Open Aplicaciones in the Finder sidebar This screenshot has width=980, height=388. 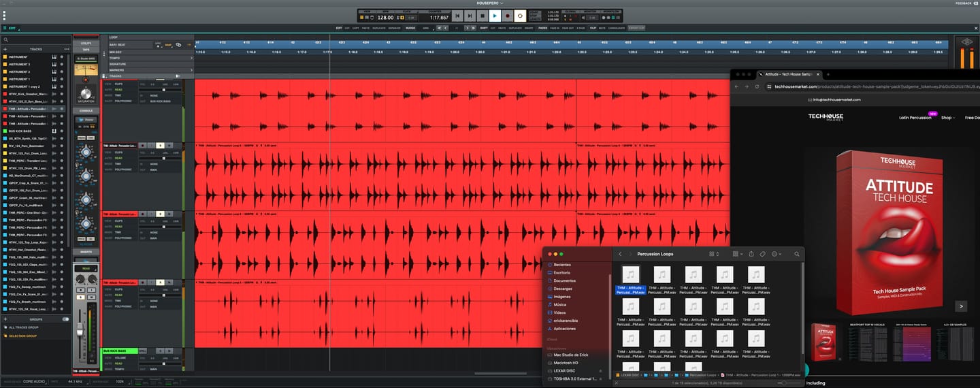(x=565, y=328)
